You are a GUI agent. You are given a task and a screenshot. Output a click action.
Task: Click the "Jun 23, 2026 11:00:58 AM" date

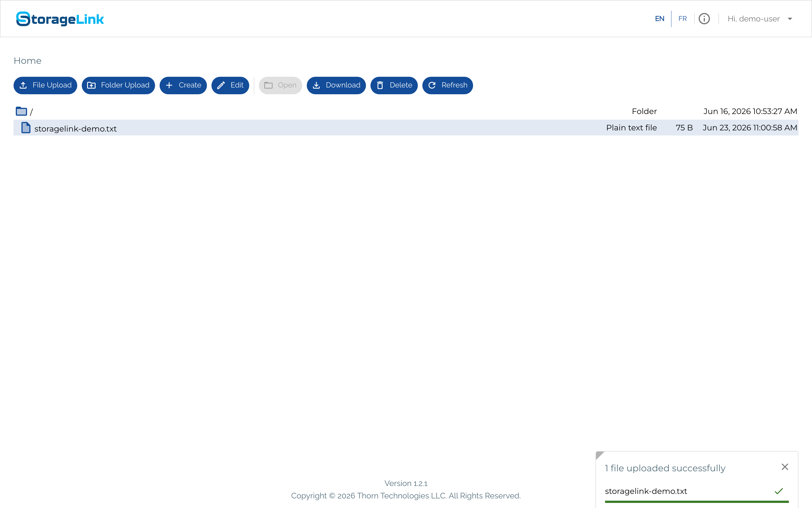(750, 128)
